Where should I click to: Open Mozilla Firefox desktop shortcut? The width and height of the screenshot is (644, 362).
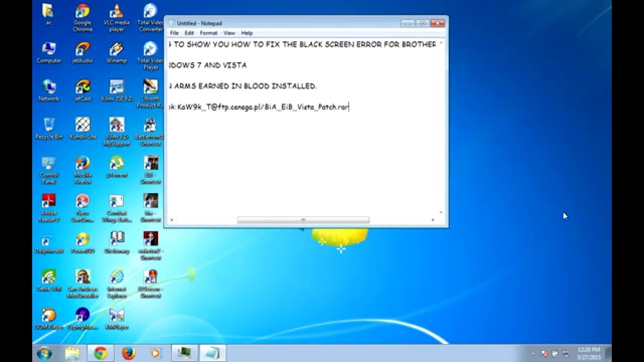pyautogui.click(x=83, y=170)
